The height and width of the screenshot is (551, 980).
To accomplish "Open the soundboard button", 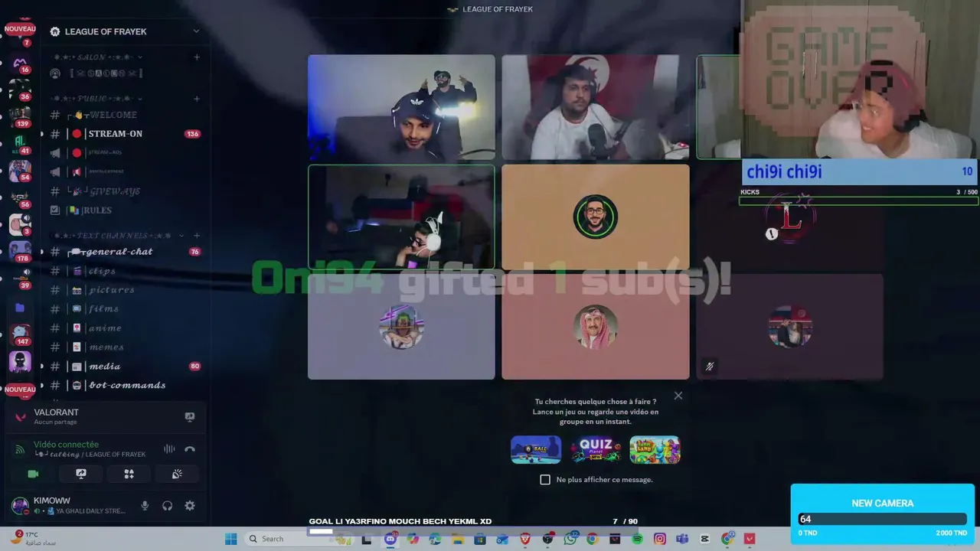I will point(177,474).
